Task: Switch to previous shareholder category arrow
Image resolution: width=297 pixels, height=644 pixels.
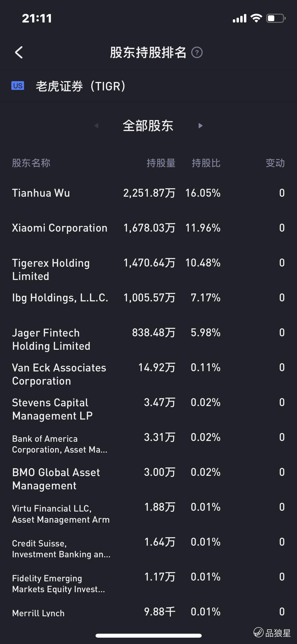Action: click(96, 126)
